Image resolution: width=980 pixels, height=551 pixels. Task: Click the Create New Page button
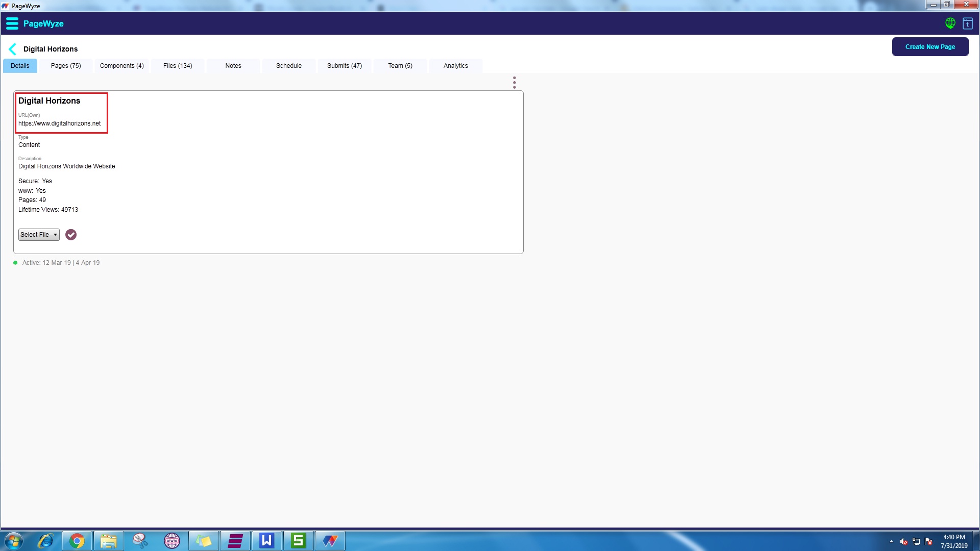929,47
